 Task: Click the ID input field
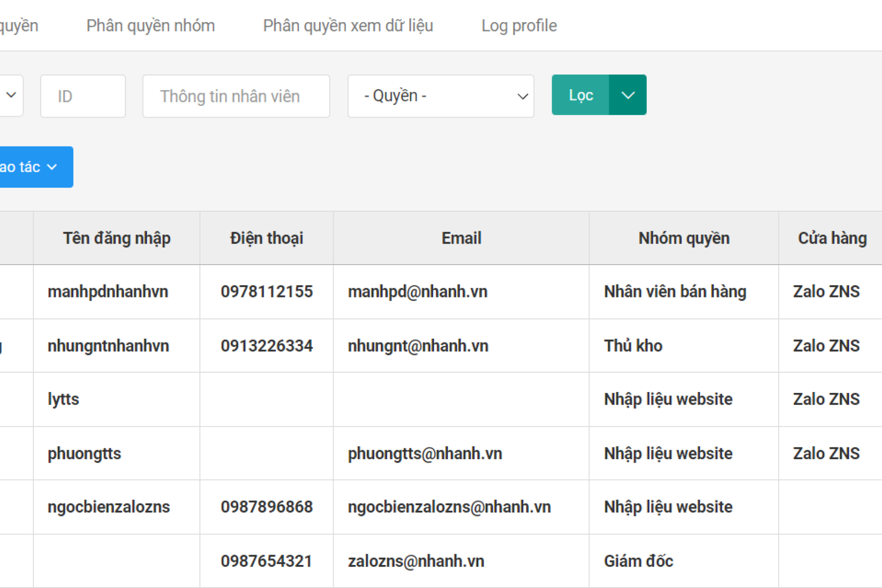pos(82,96)
